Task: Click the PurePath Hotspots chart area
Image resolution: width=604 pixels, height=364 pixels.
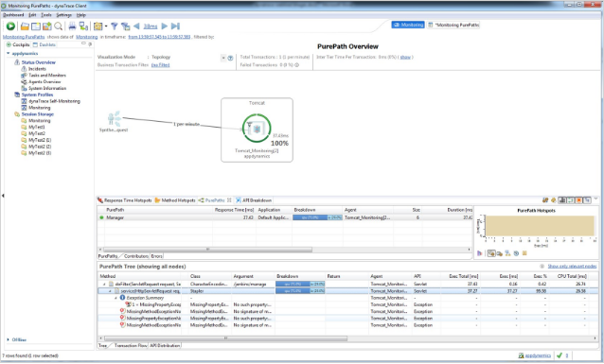Action: pos(540,225)
